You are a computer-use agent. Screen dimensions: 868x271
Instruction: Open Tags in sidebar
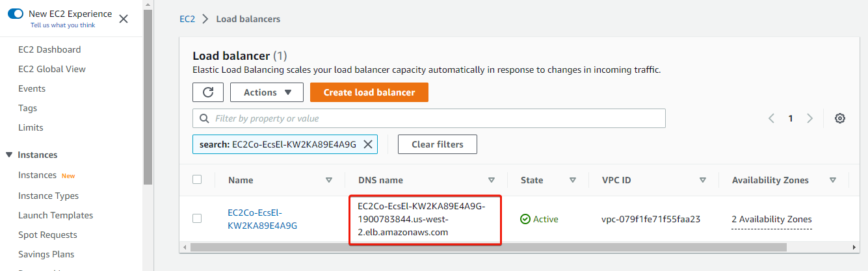click(x=27, y=108)
